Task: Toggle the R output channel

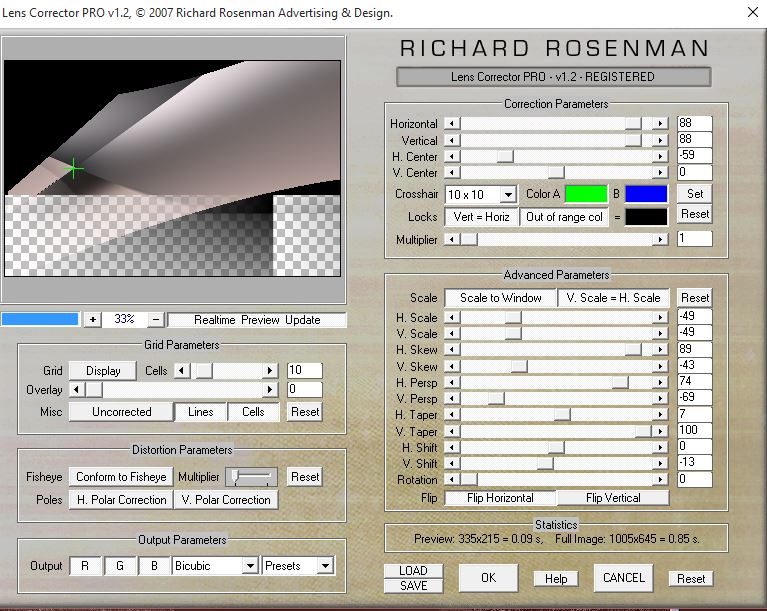Action: pyautogui.click(x=85, y=566)
